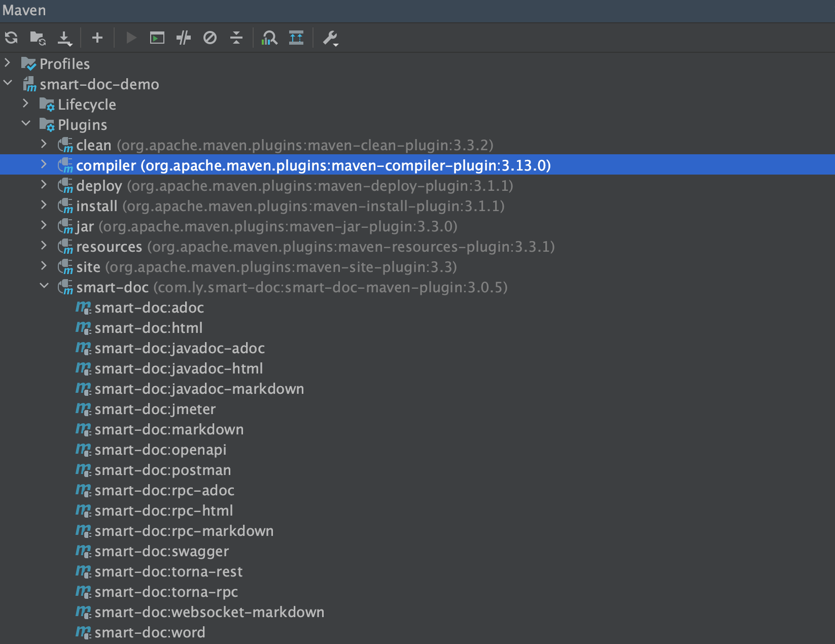Select the Lifecycle tree row
835x644 pixels.
tap(417, 104)
